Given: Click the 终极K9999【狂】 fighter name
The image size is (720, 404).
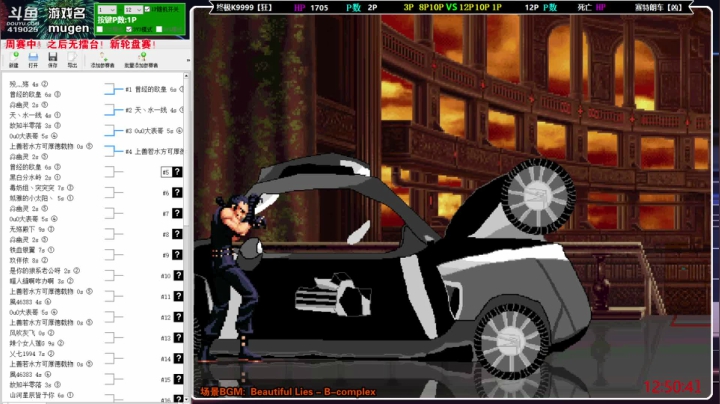Looking at the screenshot, I should point(244,8).
